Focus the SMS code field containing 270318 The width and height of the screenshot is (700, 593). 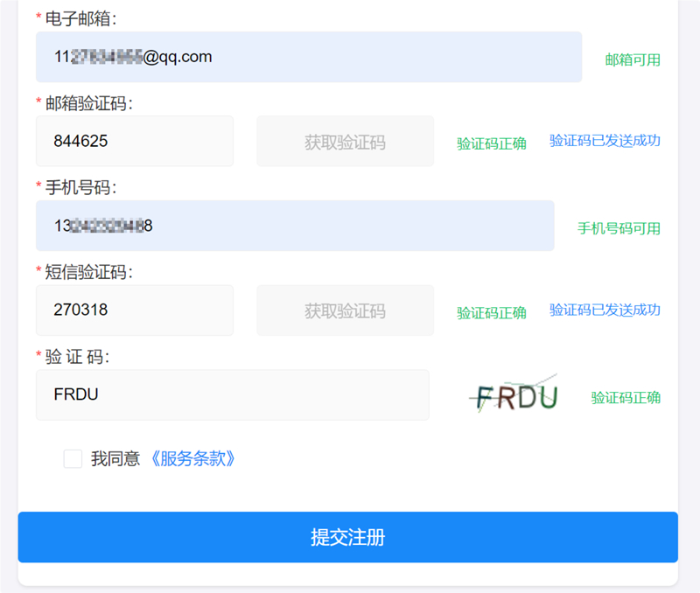(135, 310)
